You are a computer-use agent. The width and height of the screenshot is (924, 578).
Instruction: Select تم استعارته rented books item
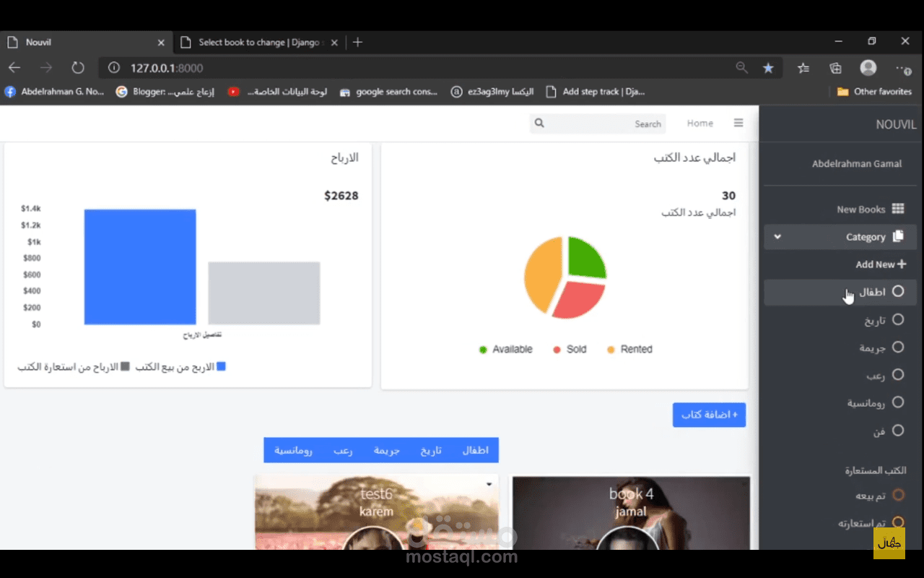pyautogui.click(x=841, y=522)
